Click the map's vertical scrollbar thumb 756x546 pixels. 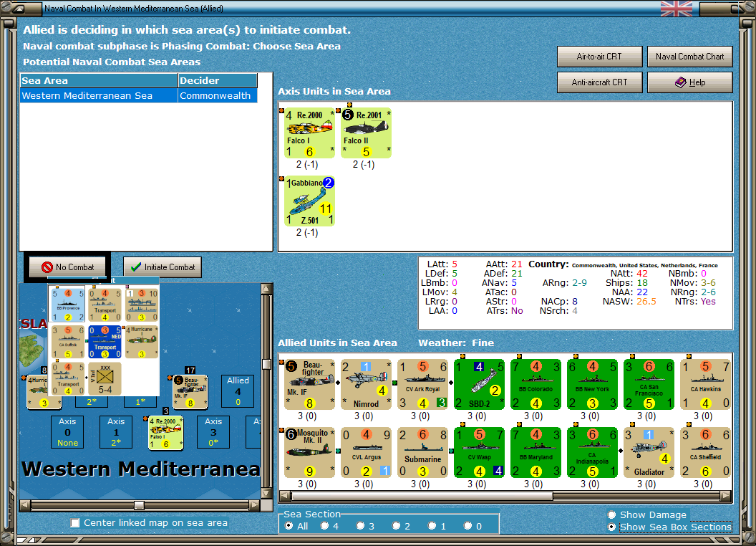click(x=266, y=364)
